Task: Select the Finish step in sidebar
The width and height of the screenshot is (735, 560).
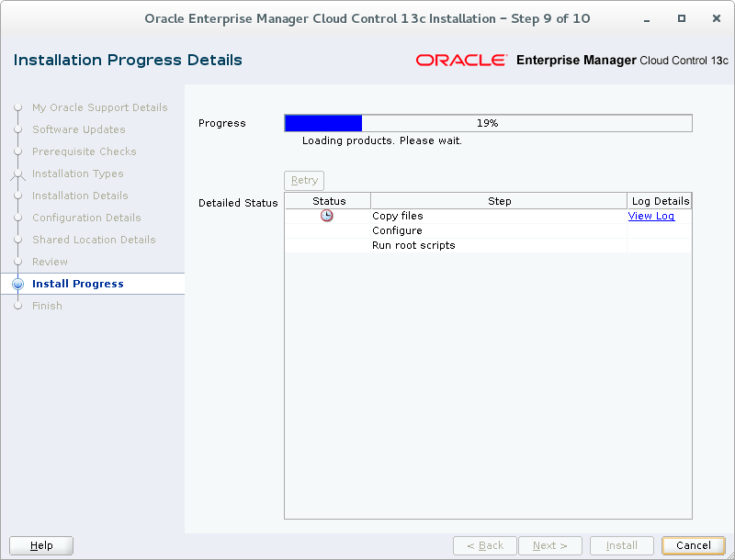Action: [x=47, y=306]
